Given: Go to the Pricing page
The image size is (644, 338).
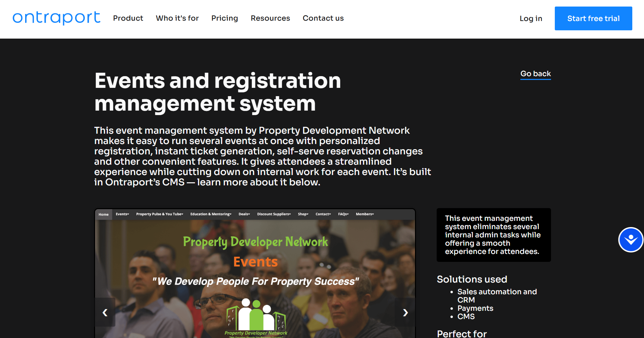Looking at the screenshot, I should (225, 18).
